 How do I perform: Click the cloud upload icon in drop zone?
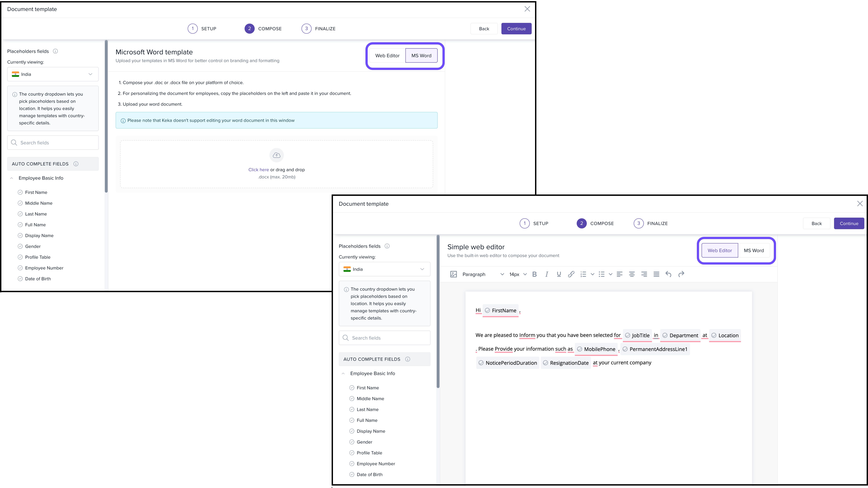(x=277, y=155)
